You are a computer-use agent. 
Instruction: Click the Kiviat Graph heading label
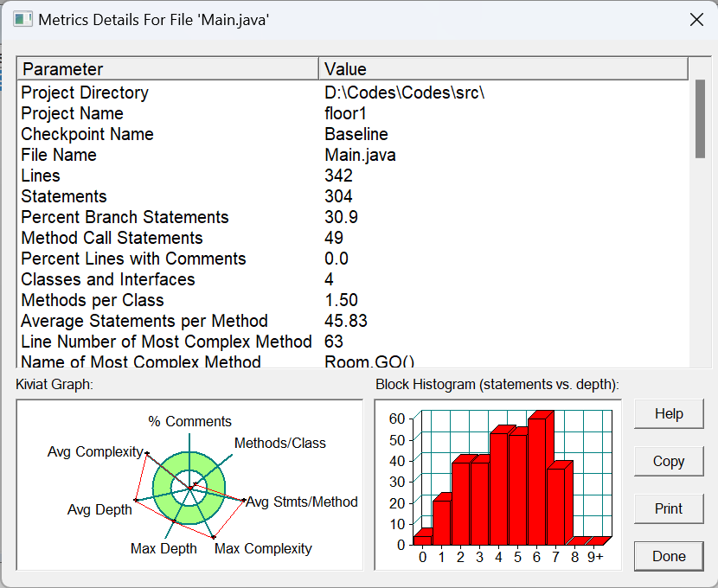[x=54, y=385]
